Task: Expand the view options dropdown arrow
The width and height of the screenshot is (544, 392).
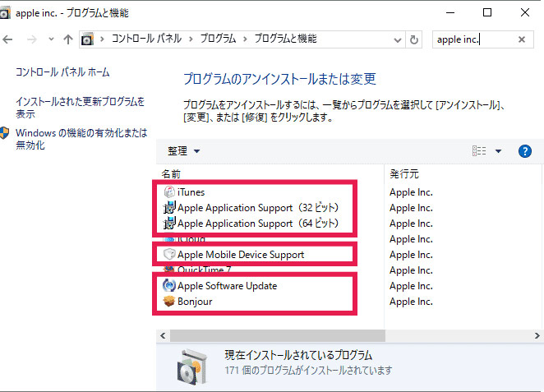Action: 499,151
